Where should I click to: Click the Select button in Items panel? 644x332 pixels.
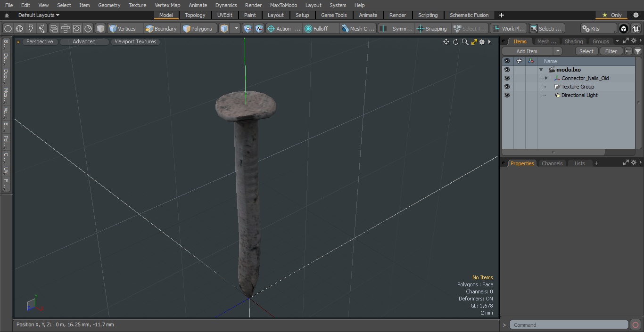click(586, 51)
